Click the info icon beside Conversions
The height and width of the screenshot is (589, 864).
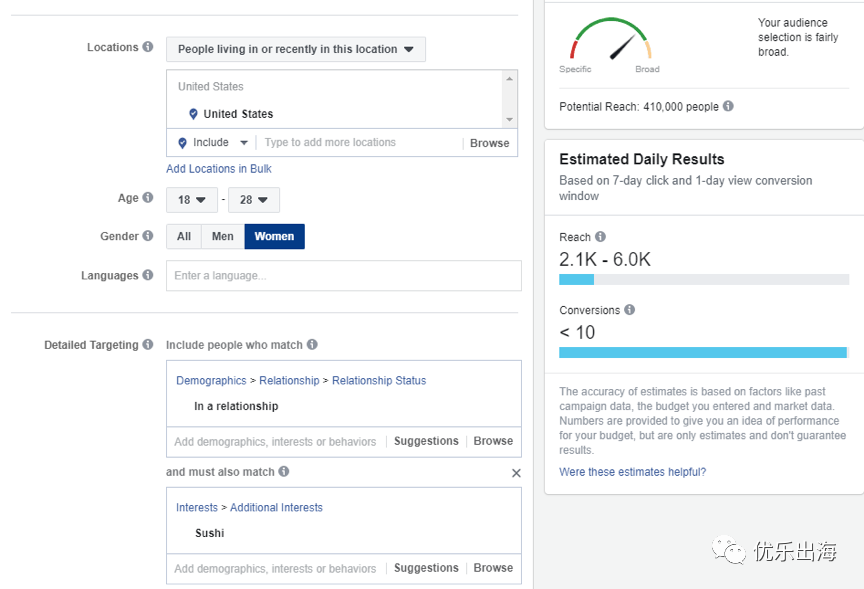tap(630, 310)
